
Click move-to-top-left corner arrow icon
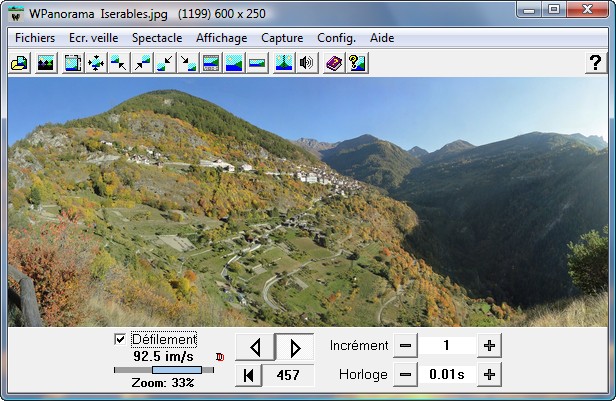[x=119, y=63]
